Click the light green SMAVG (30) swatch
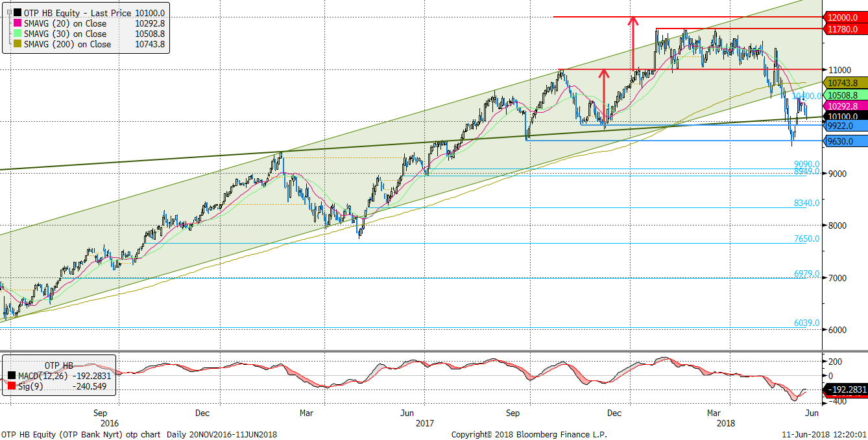 tap(18, 34)
